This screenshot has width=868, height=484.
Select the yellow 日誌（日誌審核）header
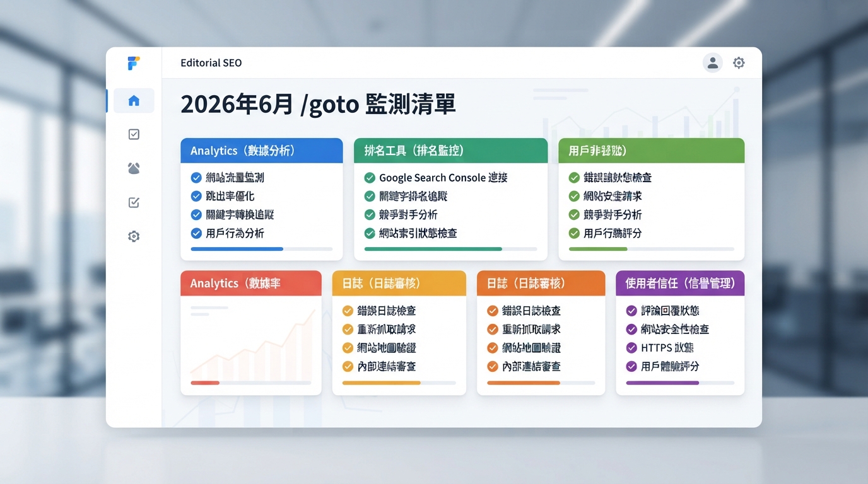[399, 283]
